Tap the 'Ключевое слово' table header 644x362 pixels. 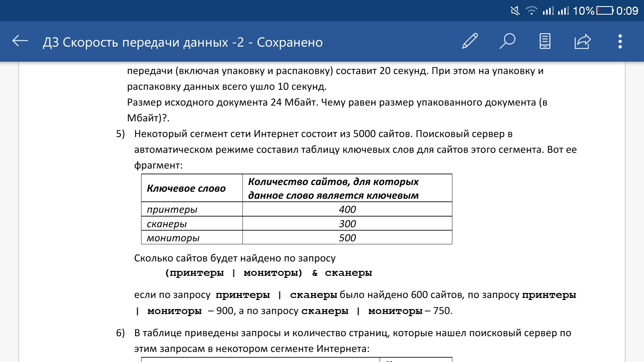(x=186, y=188)
